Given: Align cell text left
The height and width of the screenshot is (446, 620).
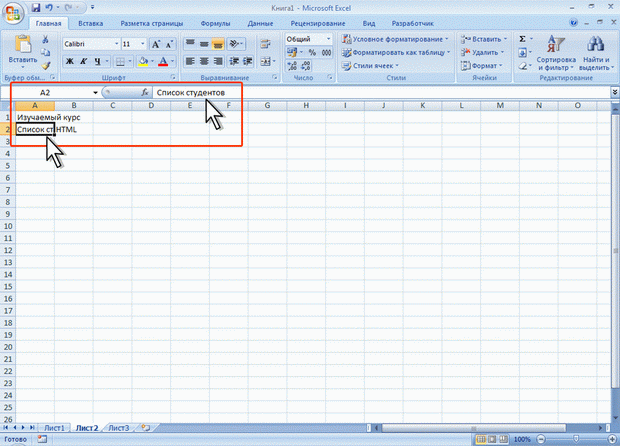Looking at the screenshot, I should coord(190,61).
